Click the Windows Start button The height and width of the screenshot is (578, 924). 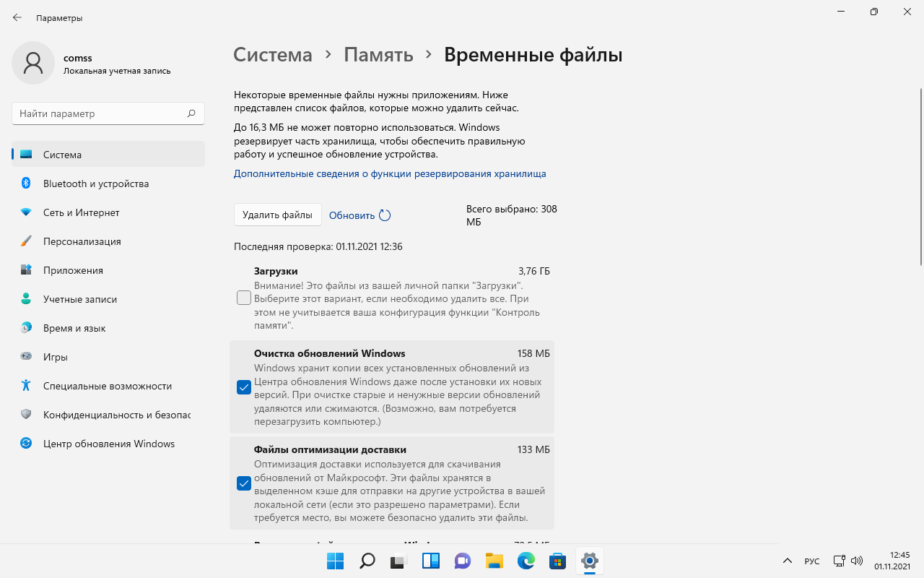335,561
